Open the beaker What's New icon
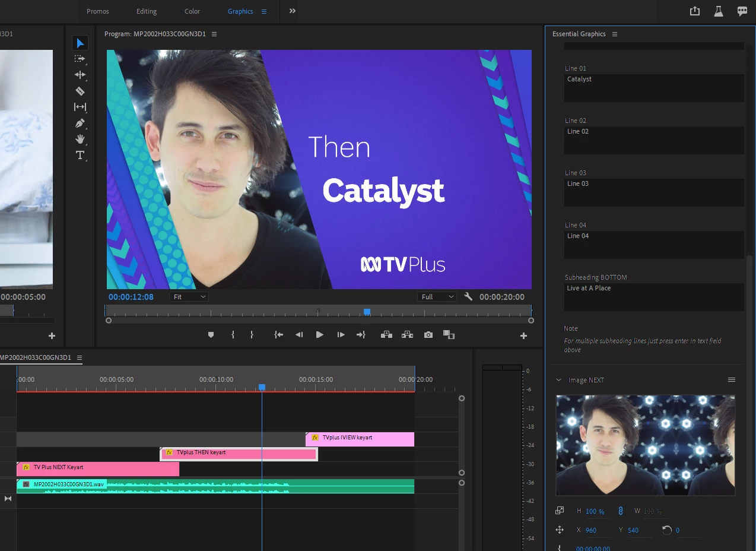 pos(718,11)
